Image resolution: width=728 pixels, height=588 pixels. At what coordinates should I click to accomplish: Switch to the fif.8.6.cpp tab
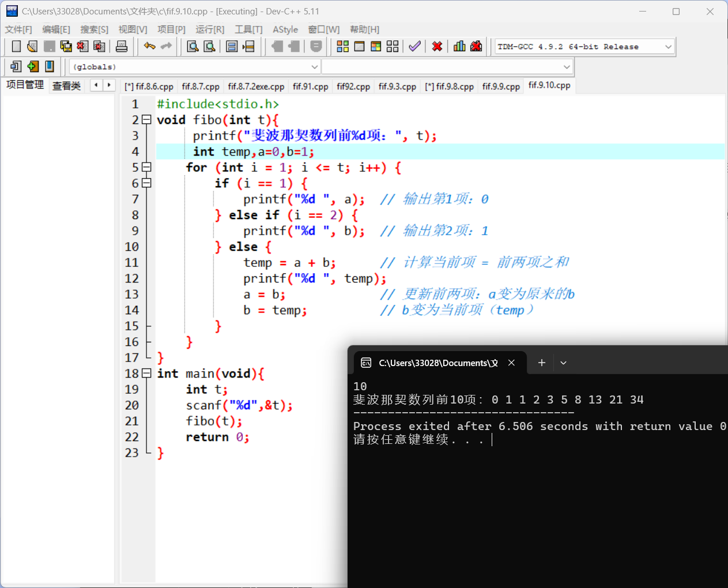(149, 86)
